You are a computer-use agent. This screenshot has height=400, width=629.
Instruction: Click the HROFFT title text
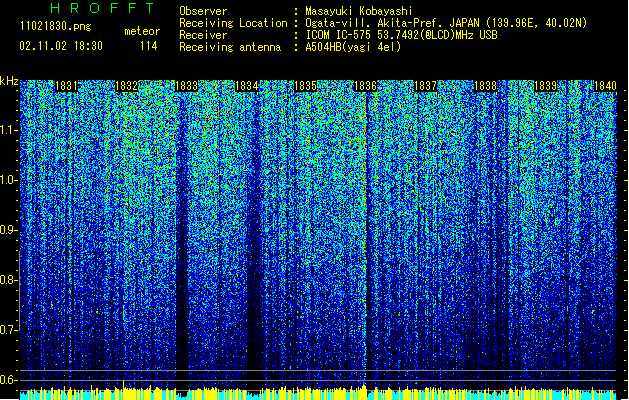coord(102,8)
